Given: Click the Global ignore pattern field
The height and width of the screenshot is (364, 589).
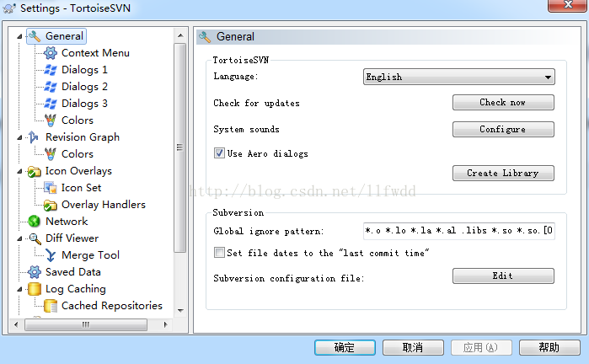Looking at the screenshot, I should click(x=459, y=231).
